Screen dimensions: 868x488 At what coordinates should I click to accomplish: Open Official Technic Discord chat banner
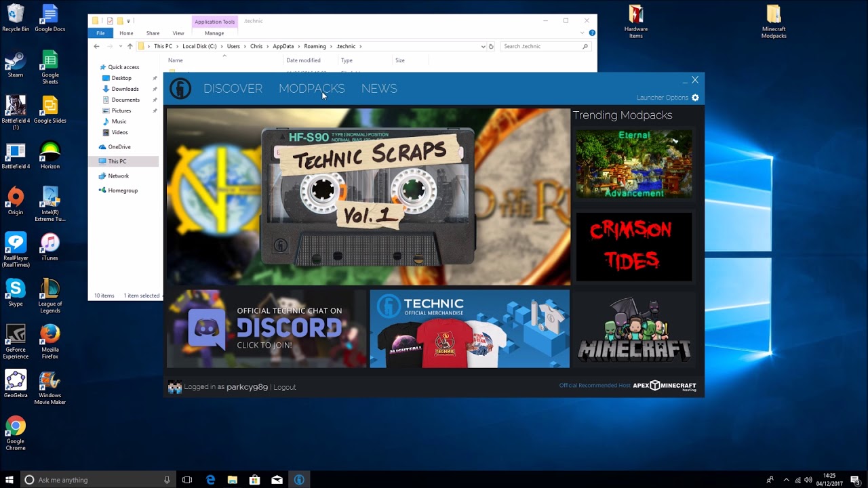tap(267, 329)
